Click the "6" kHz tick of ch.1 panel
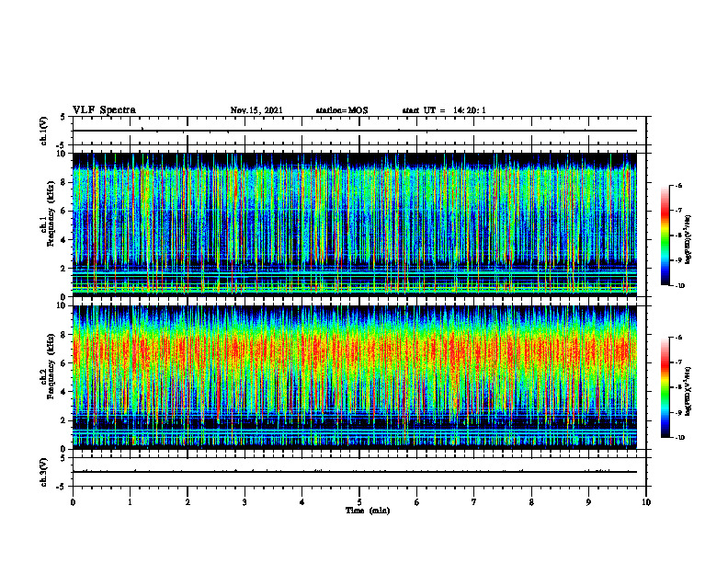Image resolution: width=728 pixels, height=563 pixels. click(64, 211)
